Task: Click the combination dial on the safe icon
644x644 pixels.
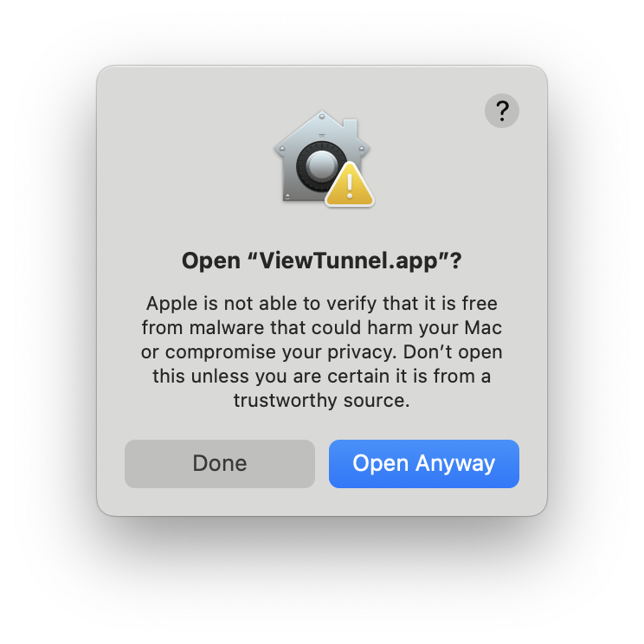Action: 322,166
